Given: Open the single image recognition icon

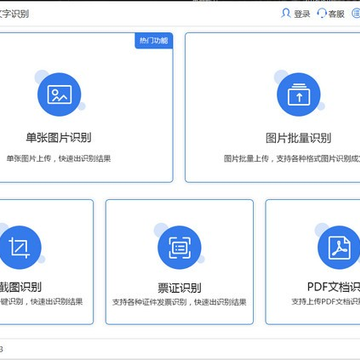Looking at the screenshot, I should click(x=59, y=94).
